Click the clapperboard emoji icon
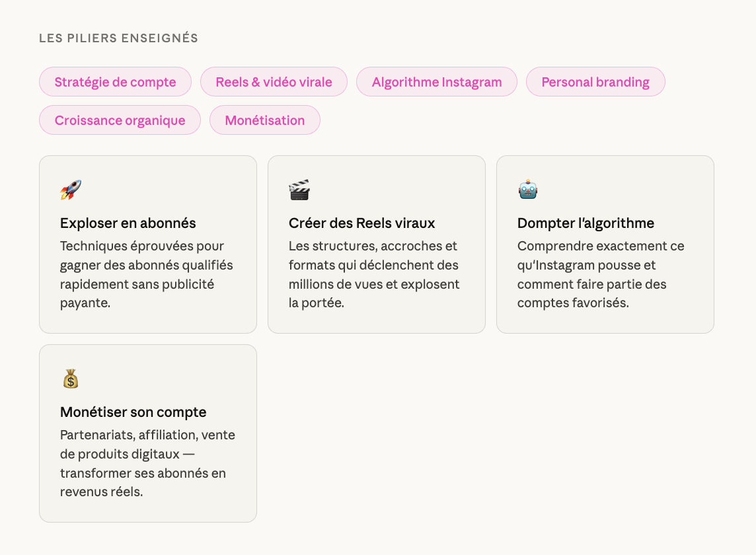 point(299,190)
